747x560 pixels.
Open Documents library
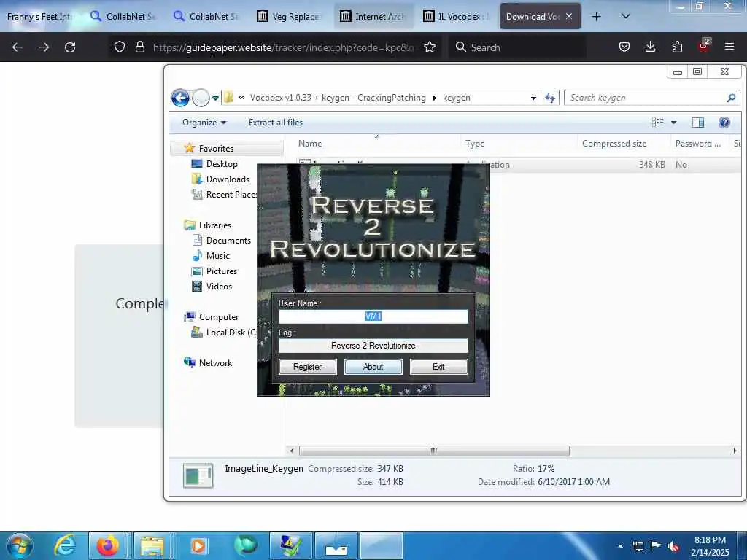tap(228, 241)
